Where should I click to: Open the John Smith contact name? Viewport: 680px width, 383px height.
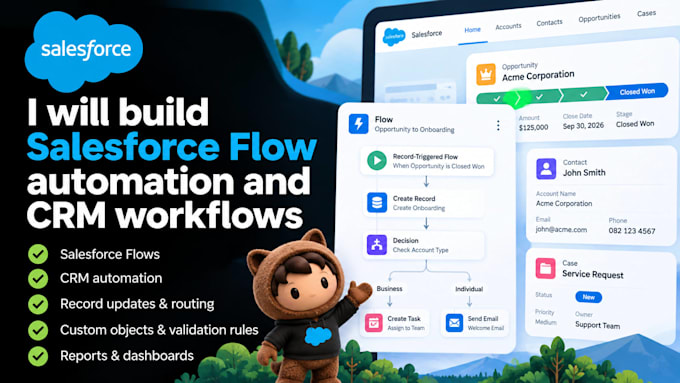pos(584,173)
